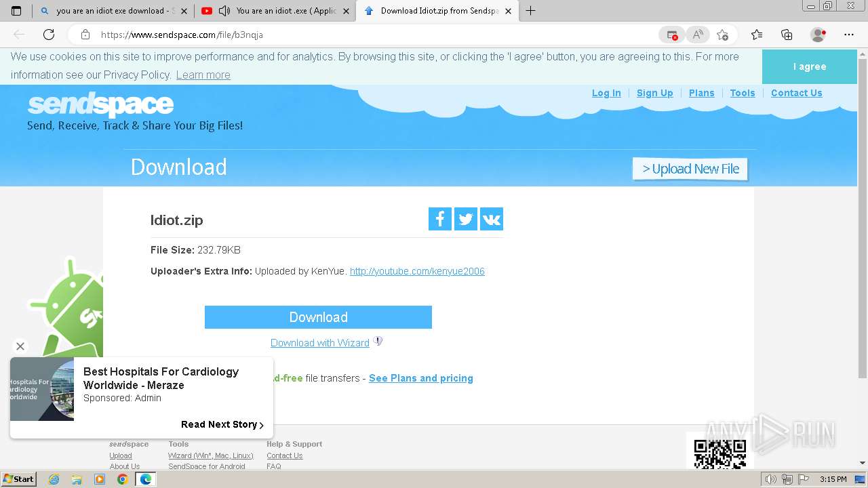Open Collections icon

[787, 35]
